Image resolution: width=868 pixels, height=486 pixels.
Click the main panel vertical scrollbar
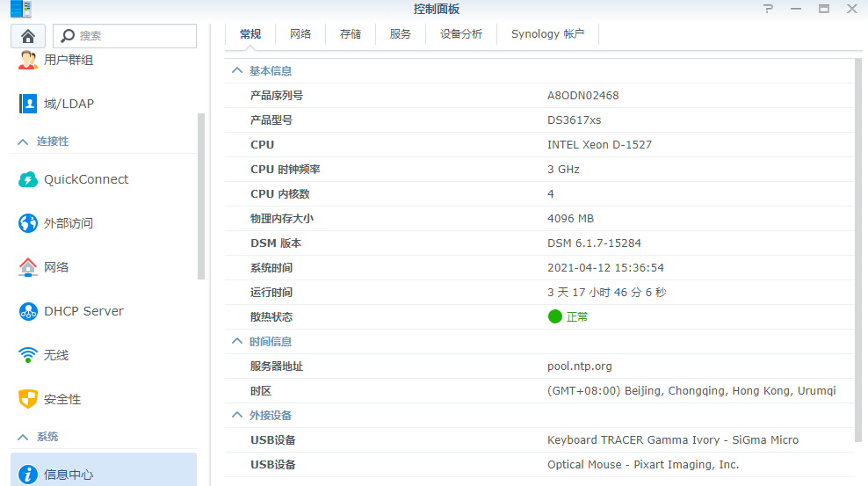point(858,249)
